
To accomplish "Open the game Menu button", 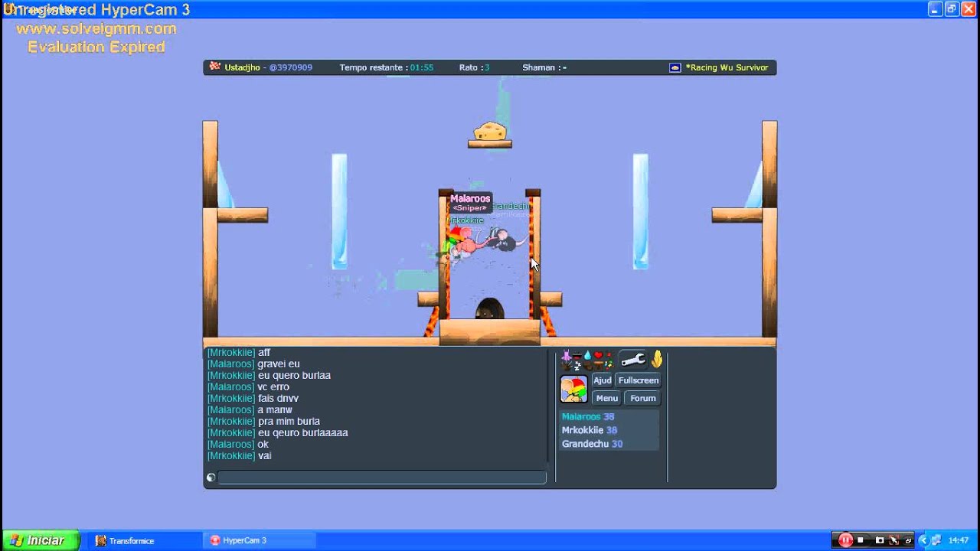I will 607,398.
